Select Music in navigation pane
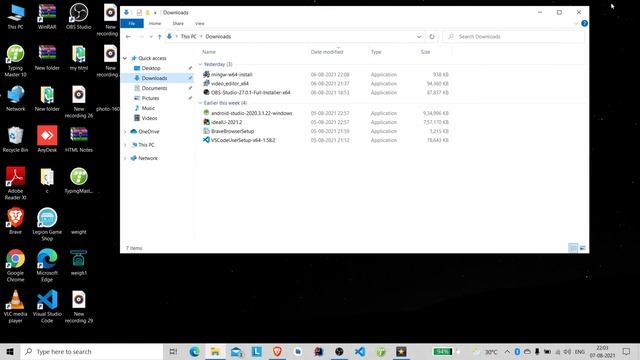 148,108
